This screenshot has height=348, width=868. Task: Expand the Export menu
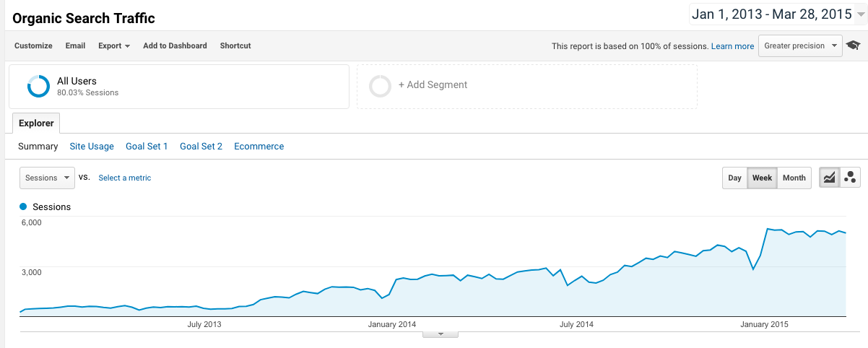[114, 45]
